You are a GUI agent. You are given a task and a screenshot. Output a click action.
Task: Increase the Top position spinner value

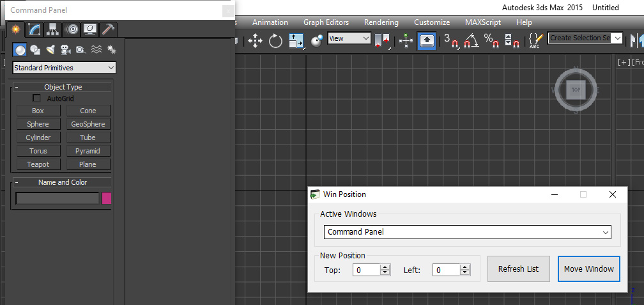pyautogui.click(x=385, y=267)
